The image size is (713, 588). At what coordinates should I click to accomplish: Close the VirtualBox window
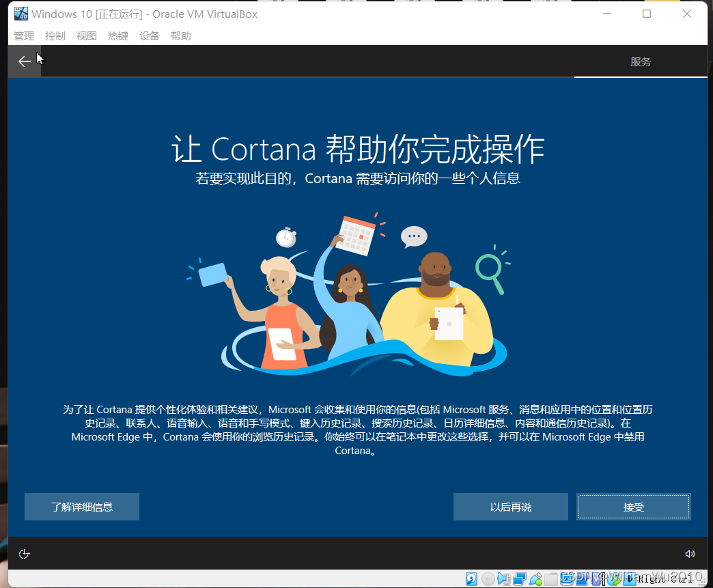point(687,14)
